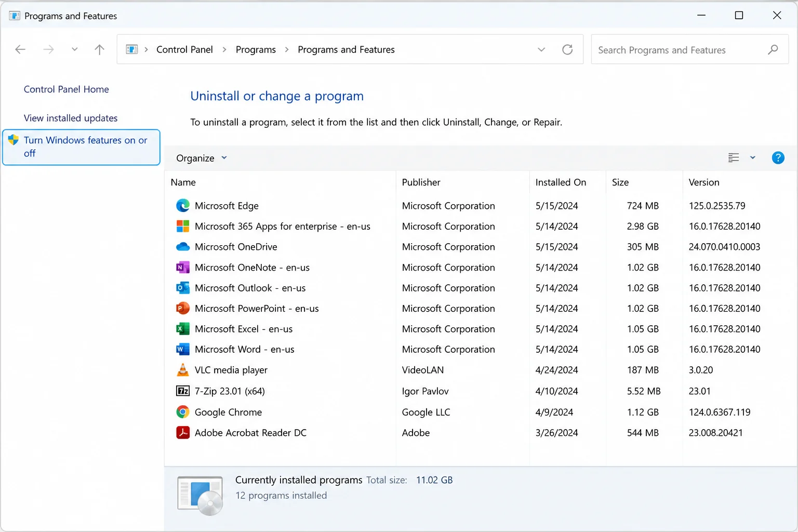Navigate to Programs breadcrumb
The width and height of the screenshot is (798, 532).
(256, 49)
